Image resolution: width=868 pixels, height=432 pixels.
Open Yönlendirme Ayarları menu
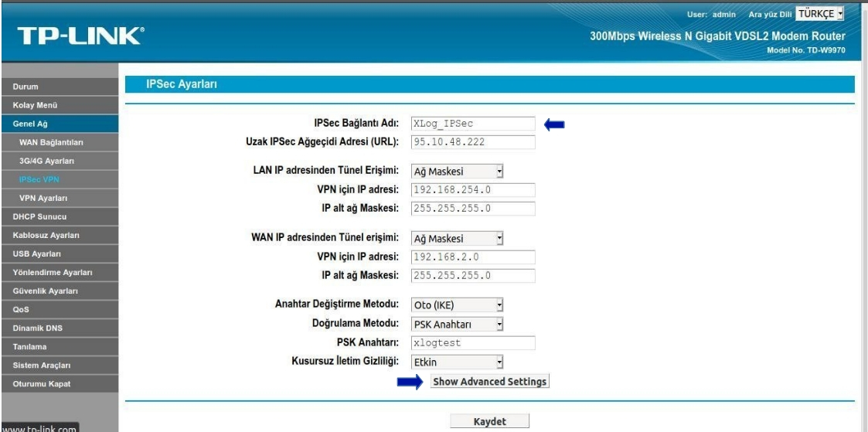(x=60, y=272)
